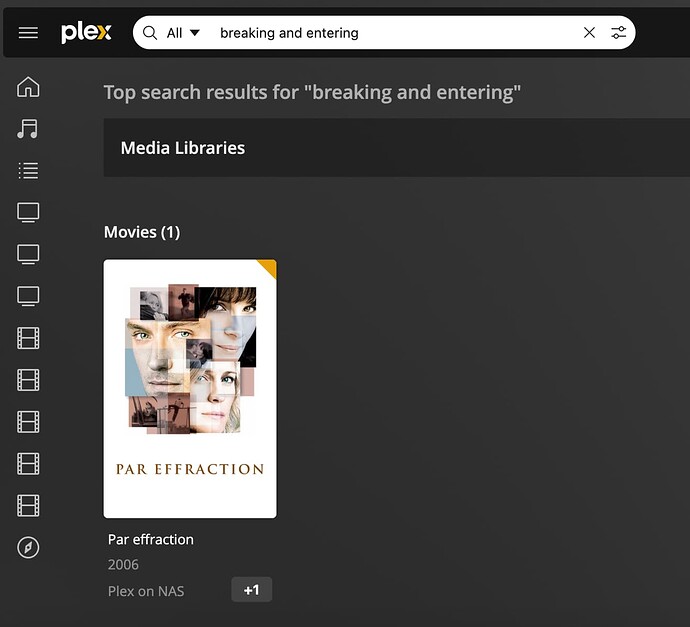Open the Music library in sidebar

pos(28,128)
